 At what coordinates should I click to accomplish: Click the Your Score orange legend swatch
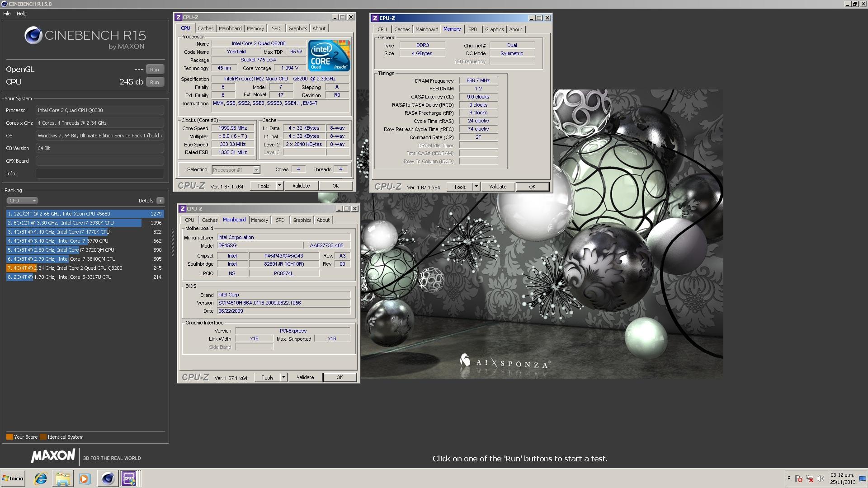tap(9, 437)
